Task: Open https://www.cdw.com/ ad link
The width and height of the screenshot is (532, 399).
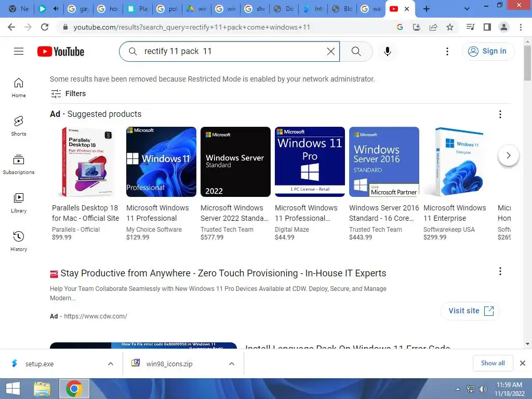Action: point(96,316)
